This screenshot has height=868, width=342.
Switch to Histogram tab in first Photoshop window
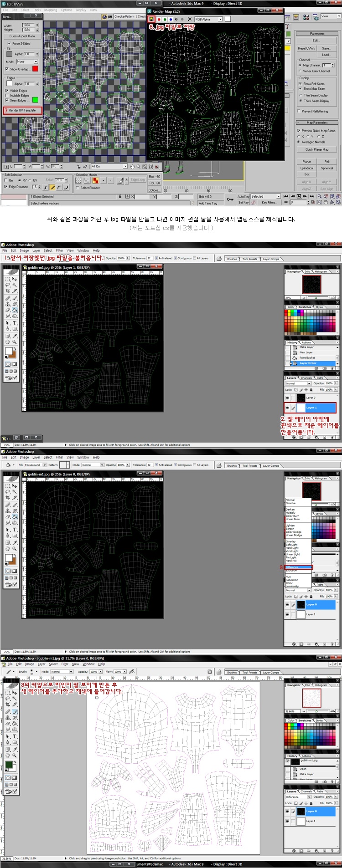[x=321, y=271]
